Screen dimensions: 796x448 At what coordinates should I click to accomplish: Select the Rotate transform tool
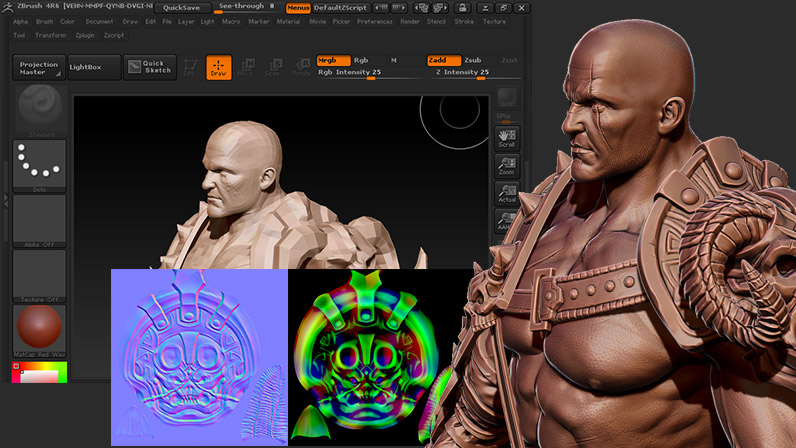(x=301, y=68)
